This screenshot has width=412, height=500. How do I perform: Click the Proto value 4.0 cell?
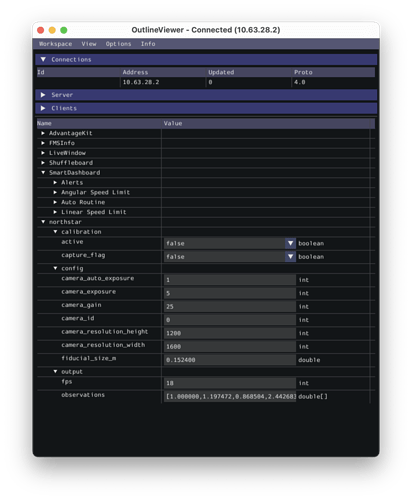tap(299, 82)
